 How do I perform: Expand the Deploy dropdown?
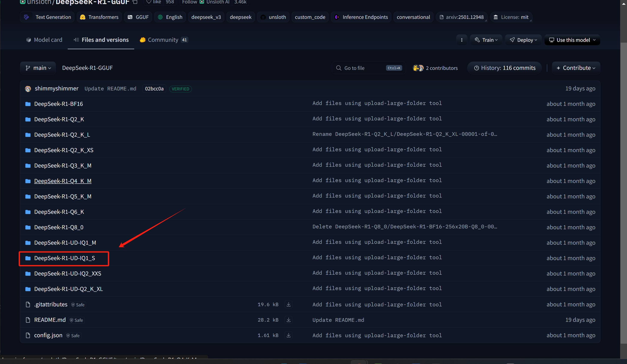[x=523, y=40]
